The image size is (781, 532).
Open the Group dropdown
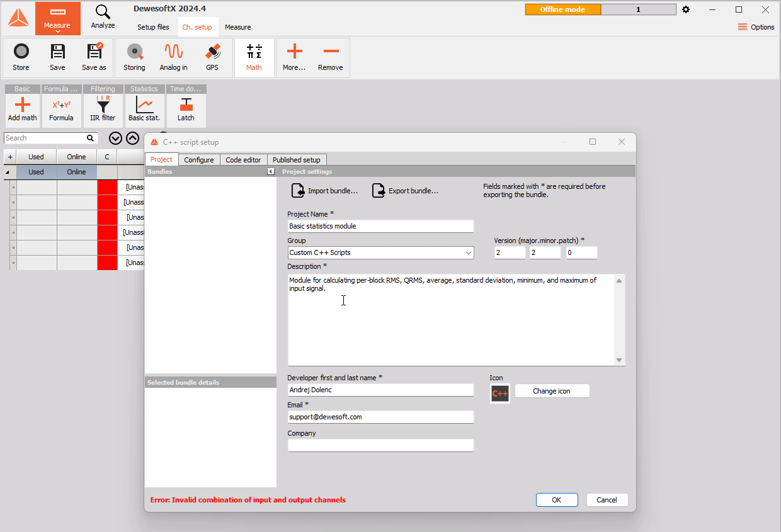point(380,252)
